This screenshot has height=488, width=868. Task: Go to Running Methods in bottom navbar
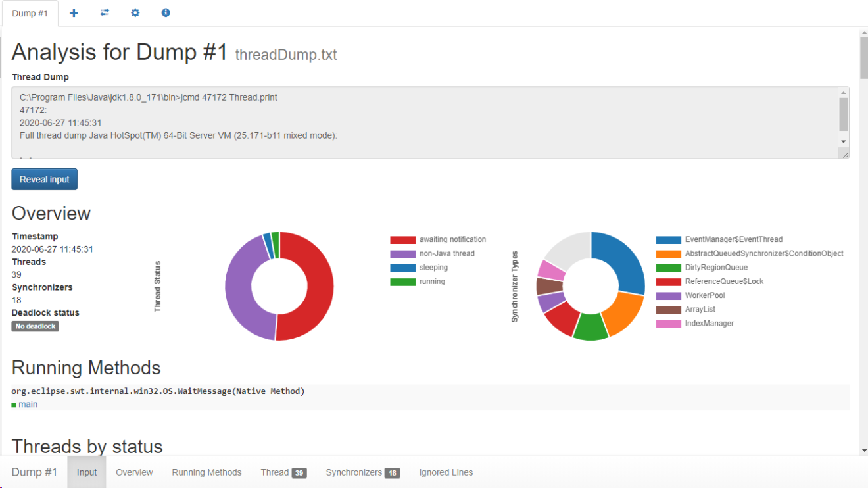206,472
